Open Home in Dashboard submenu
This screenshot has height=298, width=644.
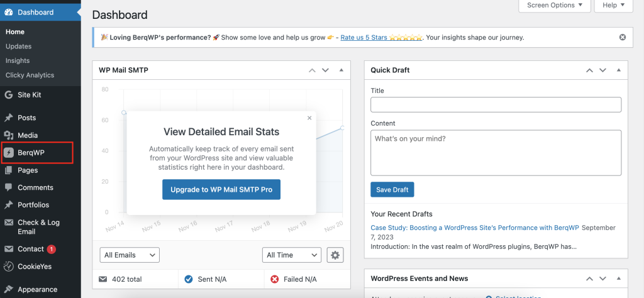15,32
